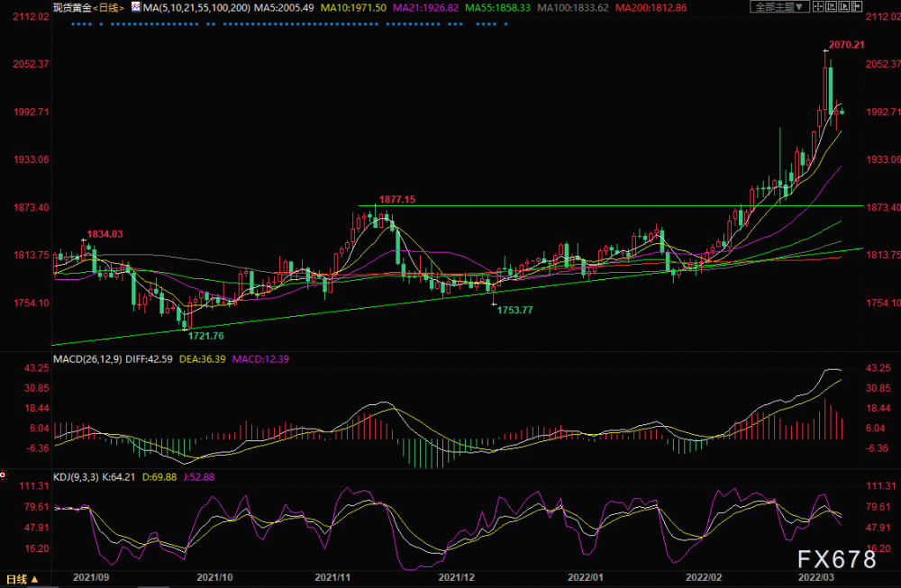Screen dimensions: 901x588
Task: Click the left axis 2052.37 price tick
Action: tap(31, 64)
